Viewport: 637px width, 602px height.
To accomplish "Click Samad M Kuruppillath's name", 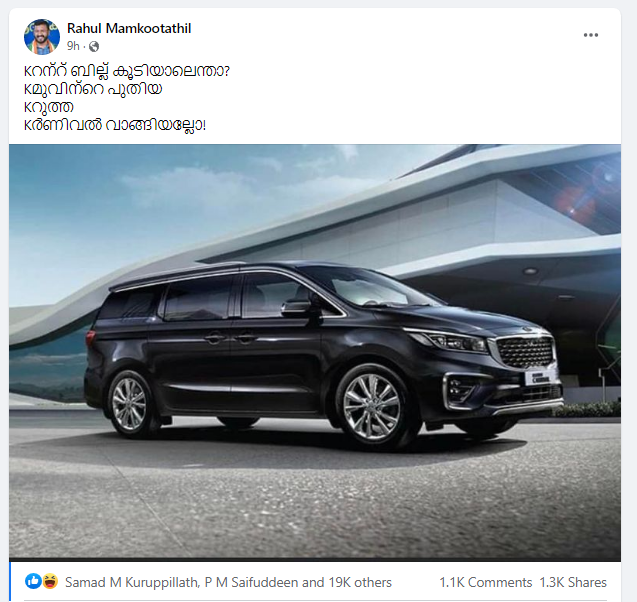I will [x=131, y=582].
